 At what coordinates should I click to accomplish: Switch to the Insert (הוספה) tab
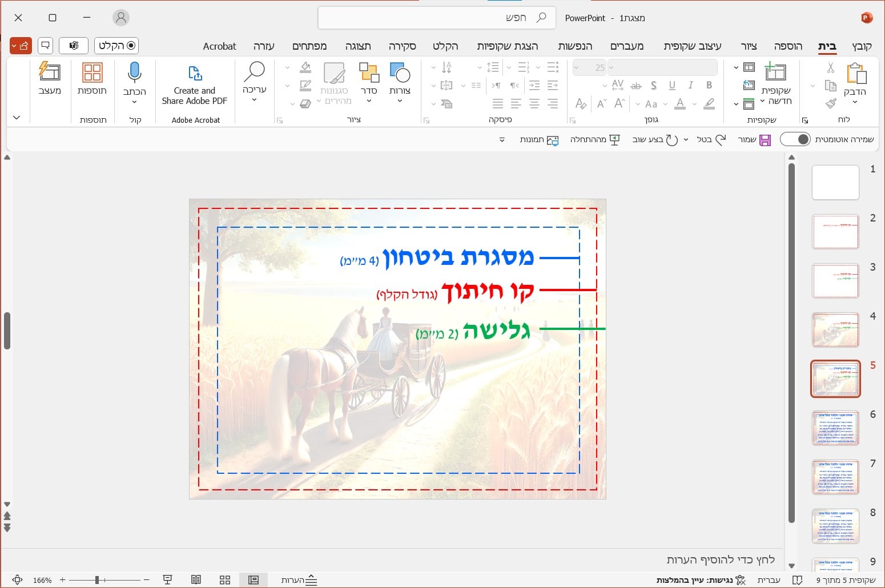tap(788, 46)
